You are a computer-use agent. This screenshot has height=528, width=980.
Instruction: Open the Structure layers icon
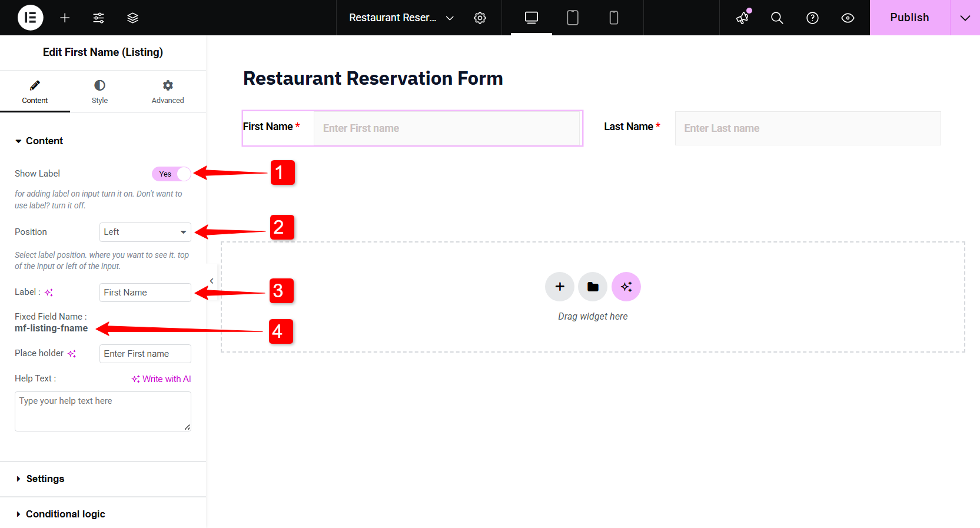tap(132, 18)
